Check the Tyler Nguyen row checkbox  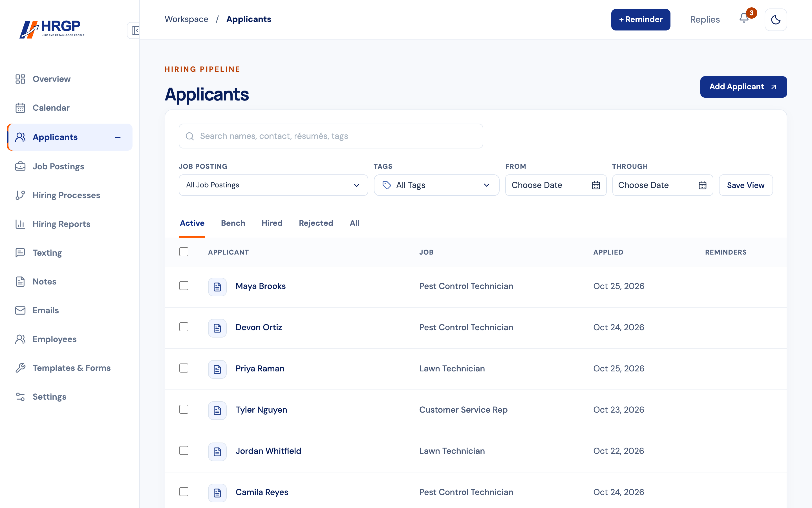click(x=184, y=409)
